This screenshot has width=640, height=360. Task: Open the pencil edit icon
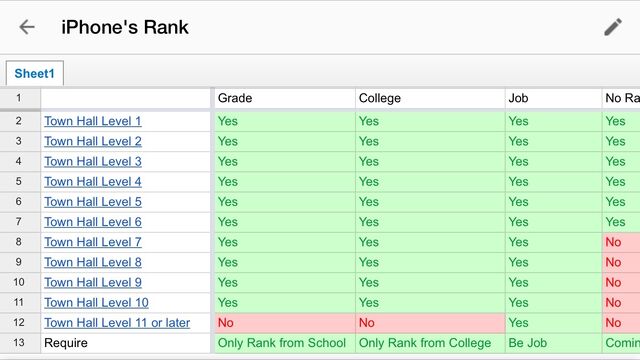[613, 27]
